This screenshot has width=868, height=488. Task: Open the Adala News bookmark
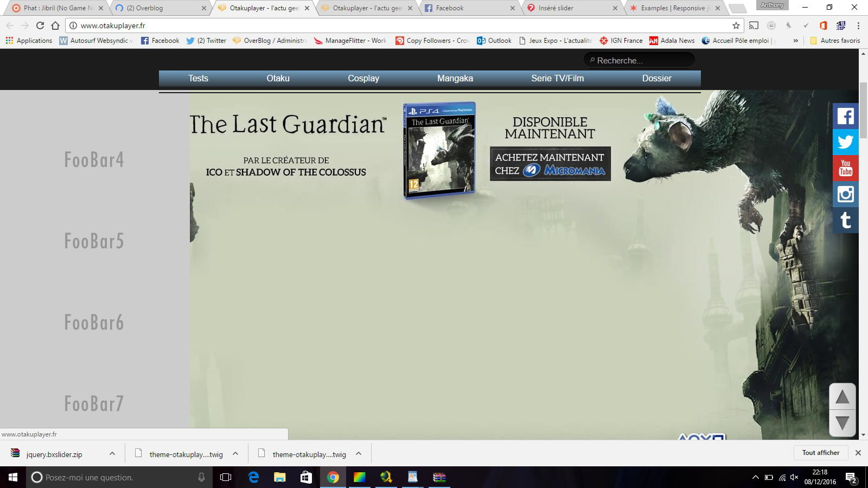pyautogui.click(x=672, y=41)
